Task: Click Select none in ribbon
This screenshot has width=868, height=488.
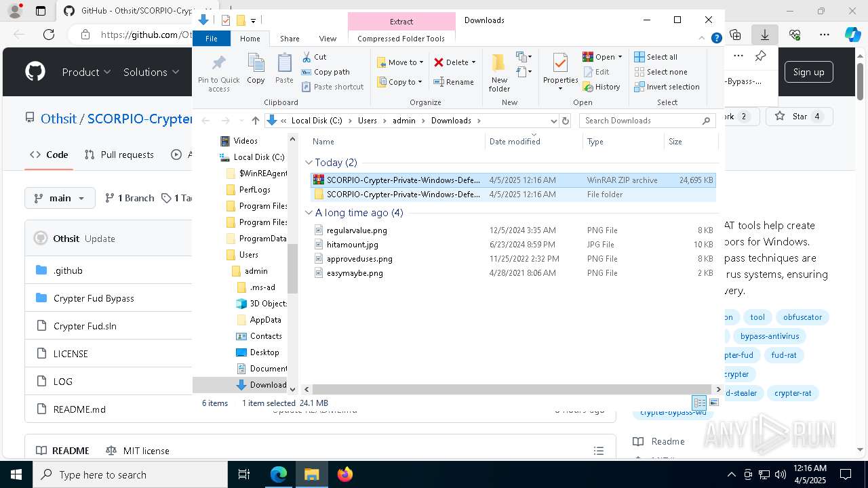Action: tap(660, 72)
